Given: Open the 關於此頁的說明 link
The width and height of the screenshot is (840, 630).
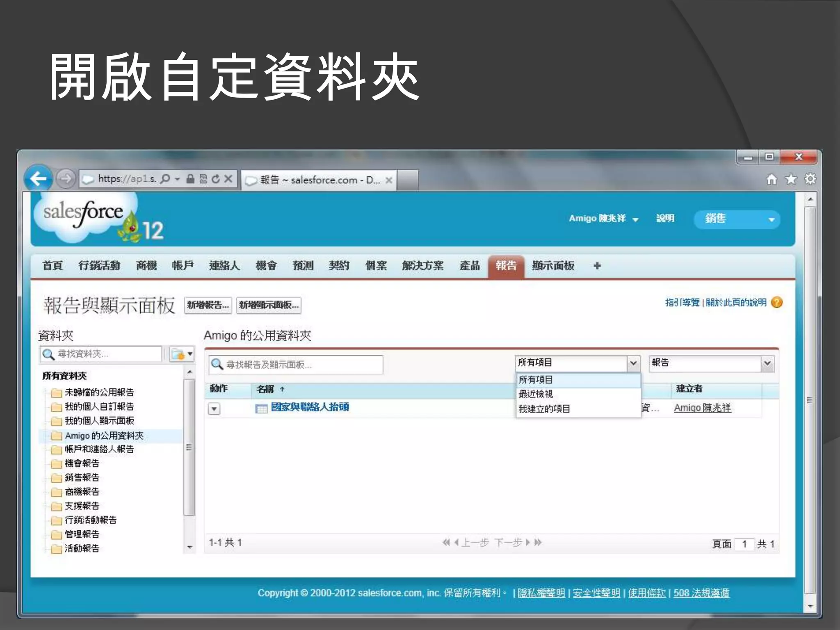Looking at the screenshot, I should tap(736, 303).
